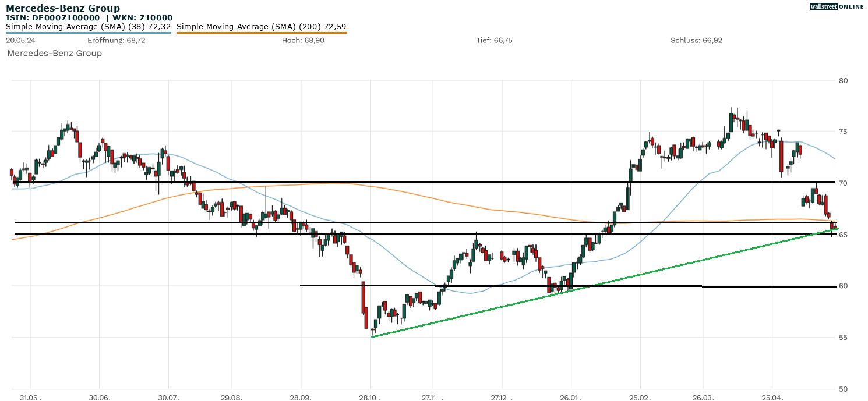Click the Tief 66,75 value
This screenshot has height=401, width=868.
click(494, 40)
